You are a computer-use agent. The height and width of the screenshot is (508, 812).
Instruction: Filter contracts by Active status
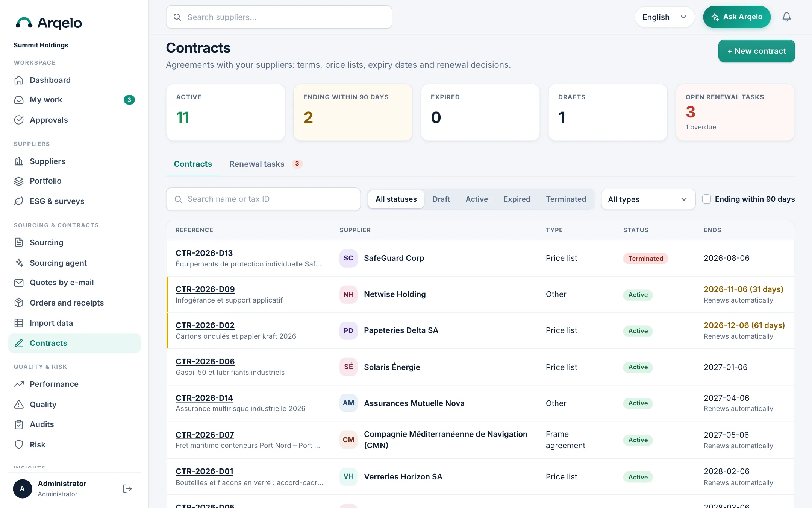coord(477,199)
